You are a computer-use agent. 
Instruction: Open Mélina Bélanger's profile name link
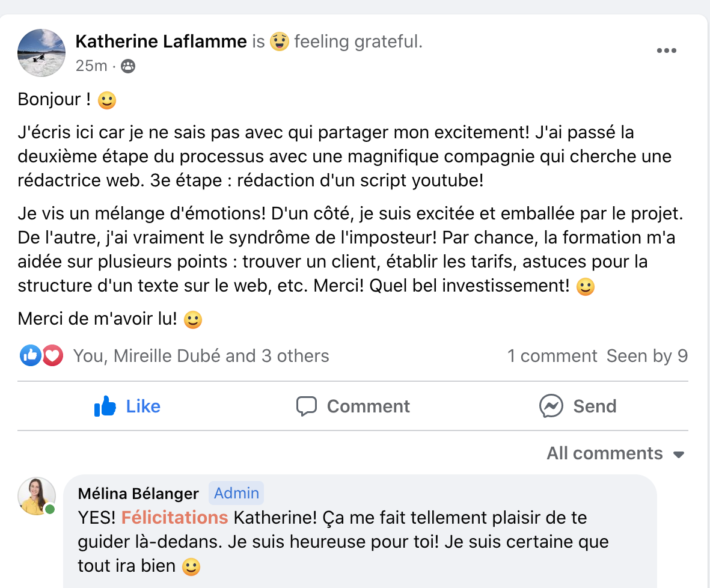(x=138, y=494)
